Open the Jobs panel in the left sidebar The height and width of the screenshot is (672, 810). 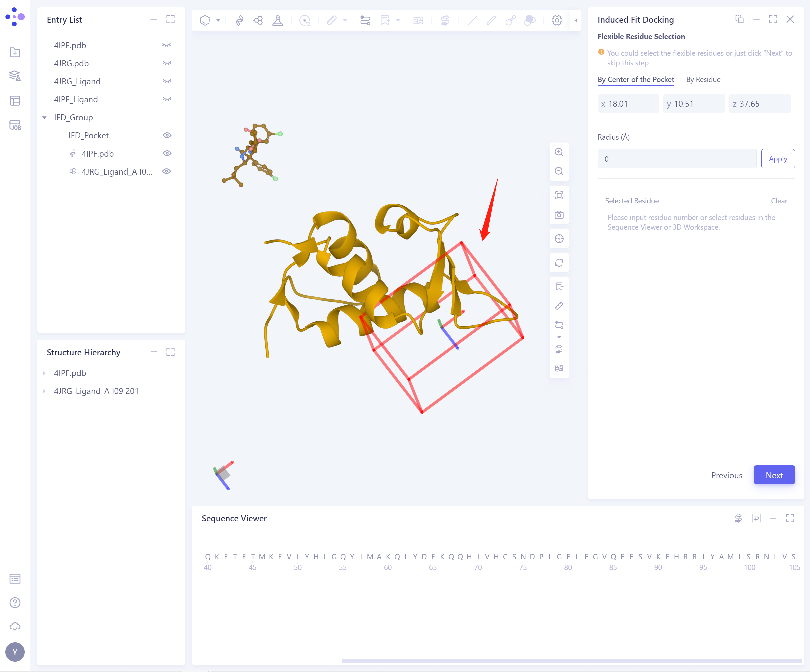(15, 125)
